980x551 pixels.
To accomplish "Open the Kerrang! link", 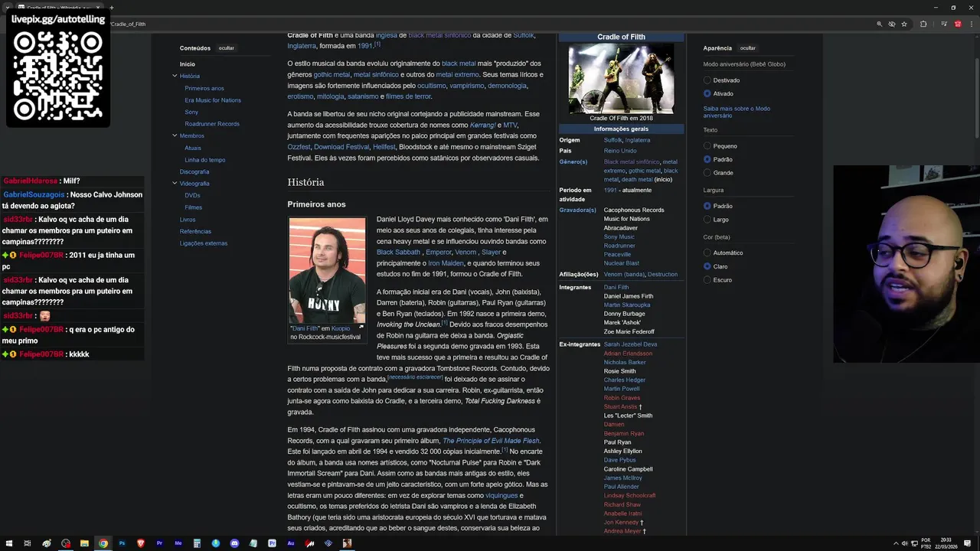I will click(482, 125).
